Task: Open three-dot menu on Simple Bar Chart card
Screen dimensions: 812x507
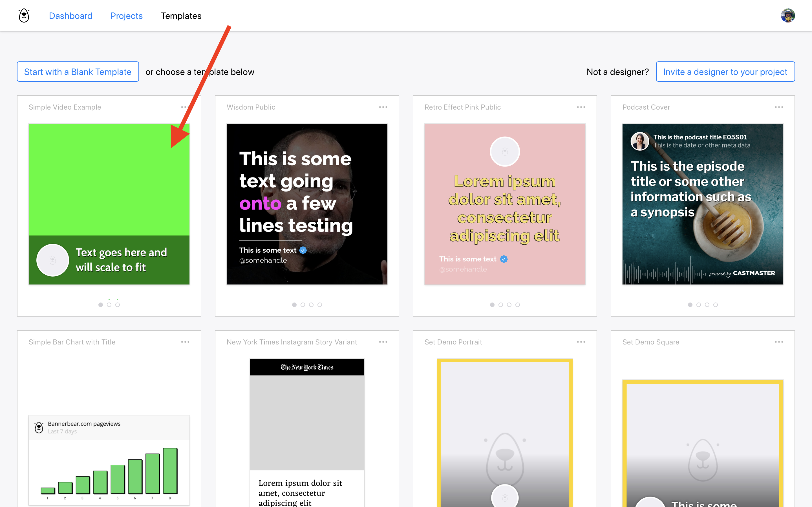Action: (185, 342)
